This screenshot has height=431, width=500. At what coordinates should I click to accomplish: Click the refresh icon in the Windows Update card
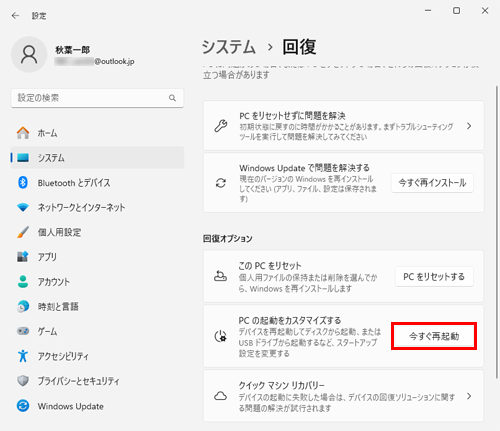click(x=221, y=183)
